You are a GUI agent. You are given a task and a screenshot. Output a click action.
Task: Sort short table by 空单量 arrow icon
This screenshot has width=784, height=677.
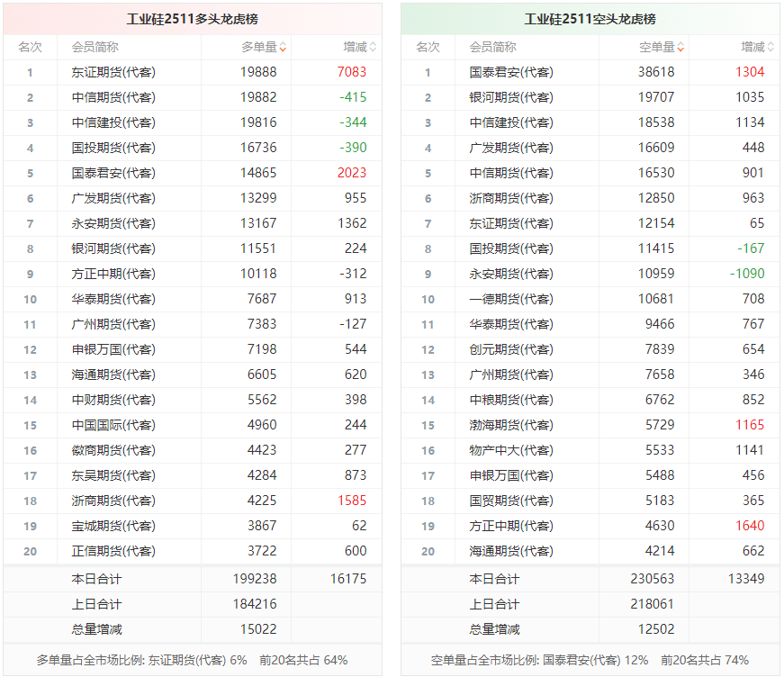click(x=680, y=48)
